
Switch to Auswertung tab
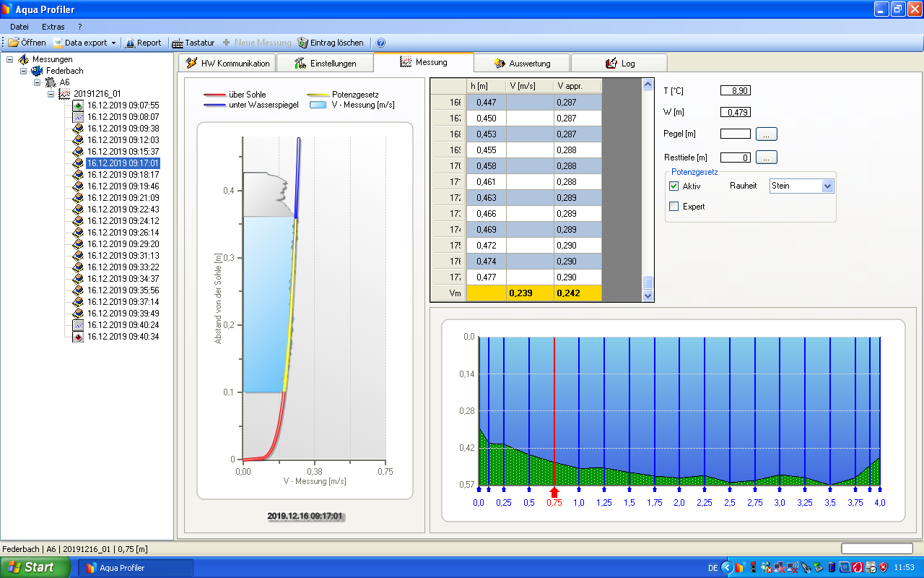(x=521, y=63)
